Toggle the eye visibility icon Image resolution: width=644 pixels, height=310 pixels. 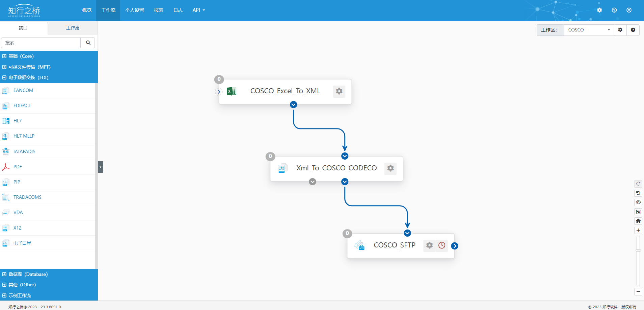(x=638, y=202)
